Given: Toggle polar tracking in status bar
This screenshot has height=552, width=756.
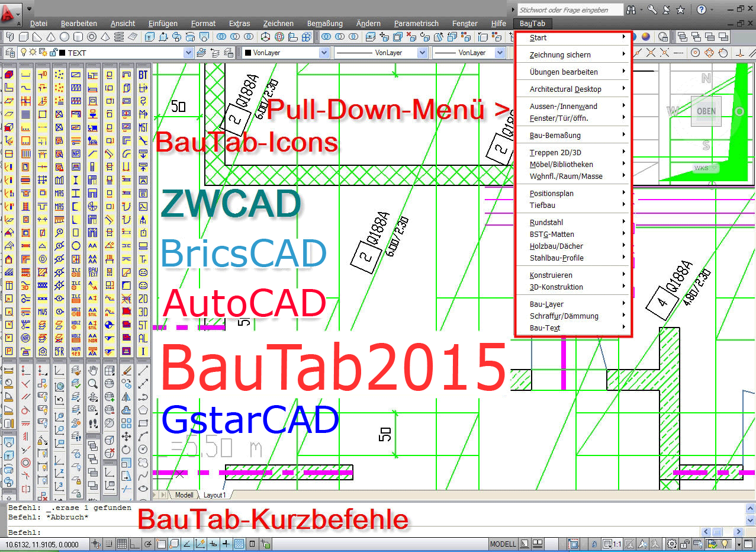Looking at the screenshot, I should [147, 544].
